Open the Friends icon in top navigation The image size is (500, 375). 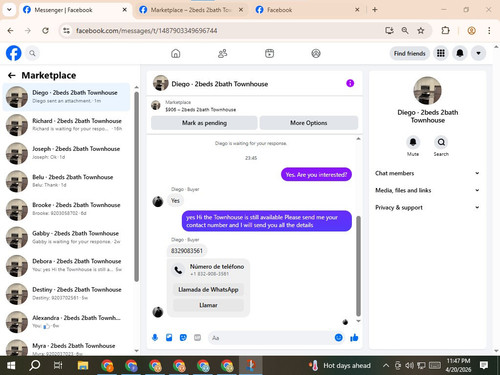222,53
